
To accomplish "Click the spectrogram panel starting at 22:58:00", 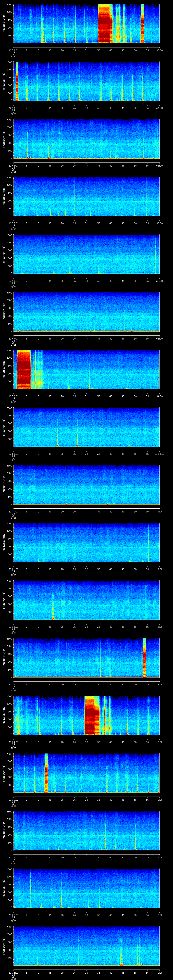I will tap(86, 370).
